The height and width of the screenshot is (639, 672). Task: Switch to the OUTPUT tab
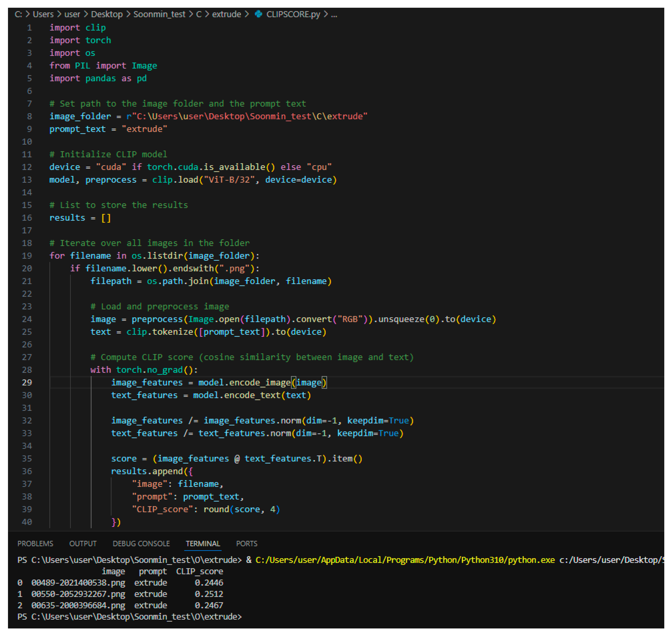click(x=83, y=543)
